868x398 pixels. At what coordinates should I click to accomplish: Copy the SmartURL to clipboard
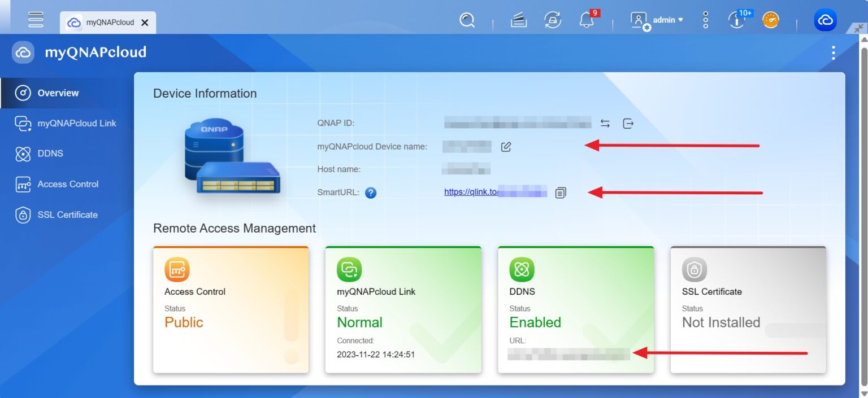(x=560, y=193)
